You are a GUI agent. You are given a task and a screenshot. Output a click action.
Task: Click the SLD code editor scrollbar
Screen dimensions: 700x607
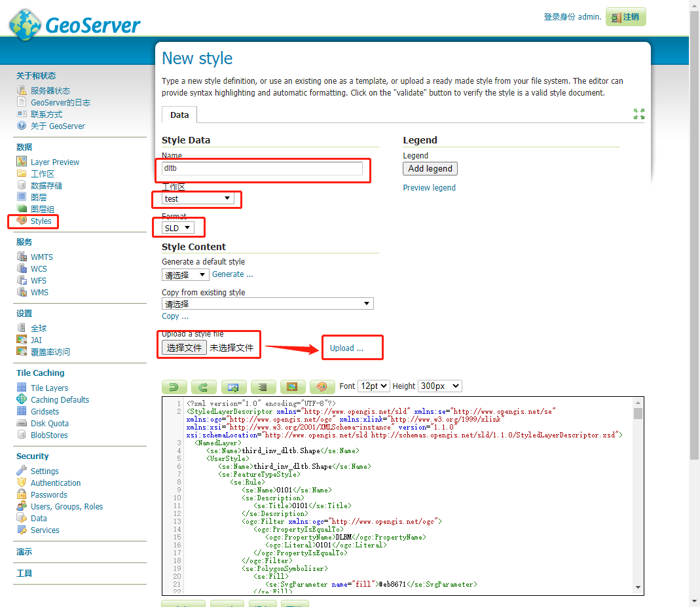[638, 496]
